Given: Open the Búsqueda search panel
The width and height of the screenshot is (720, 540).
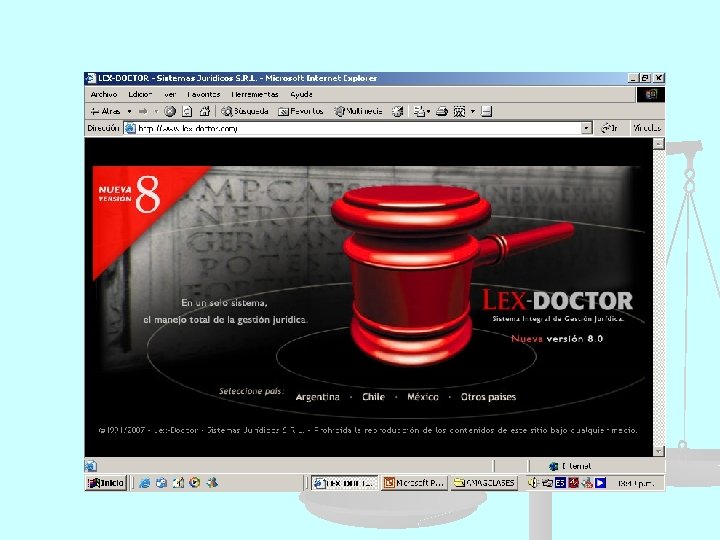Looking at the screenshot, I should click(x=245, y=111).
